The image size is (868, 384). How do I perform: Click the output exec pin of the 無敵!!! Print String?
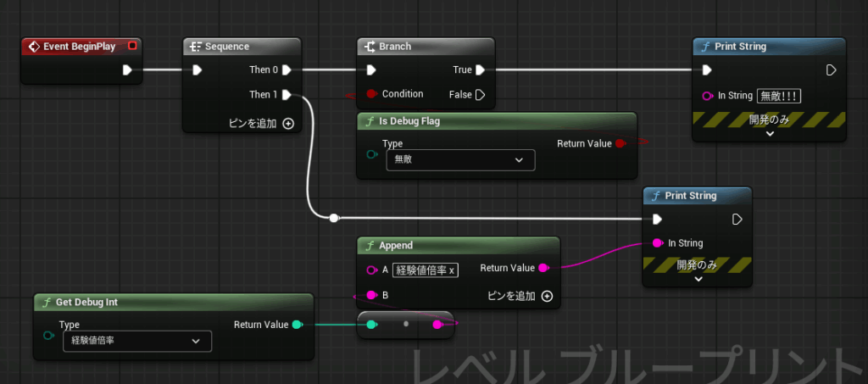point(831,70)
